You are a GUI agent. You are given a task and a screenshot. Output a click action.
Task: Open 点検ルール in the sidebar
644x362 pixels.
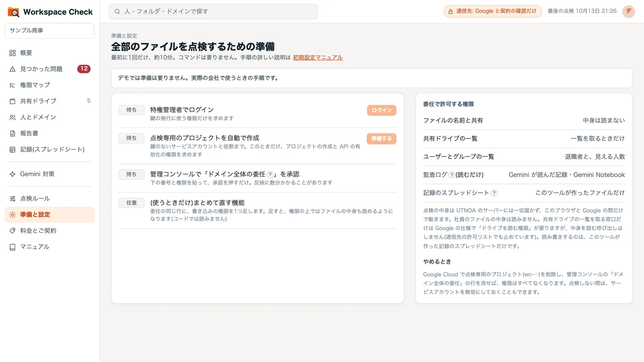tap(50, 199)
